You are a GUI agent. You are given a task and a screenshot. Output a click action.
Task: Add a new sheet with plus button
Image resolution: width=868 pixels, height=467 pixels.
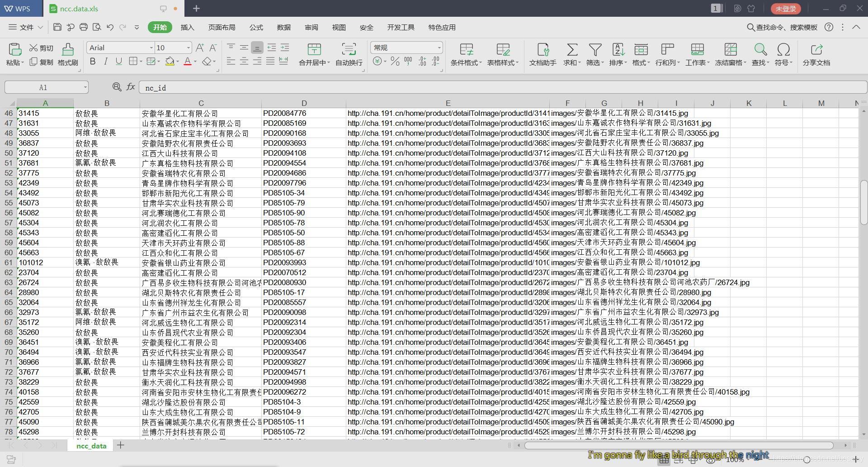click(121, 445)
